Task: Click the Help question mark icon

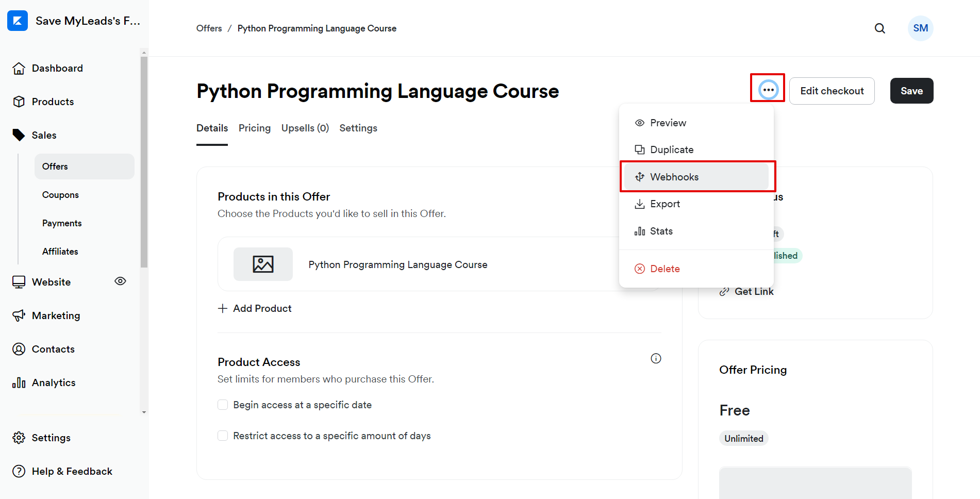Action: point(19,471)
